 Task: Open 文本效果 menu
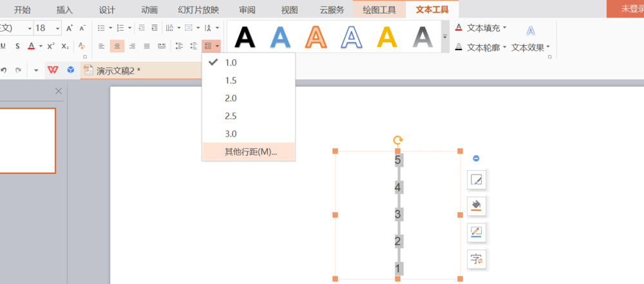[x=531, y=48]
